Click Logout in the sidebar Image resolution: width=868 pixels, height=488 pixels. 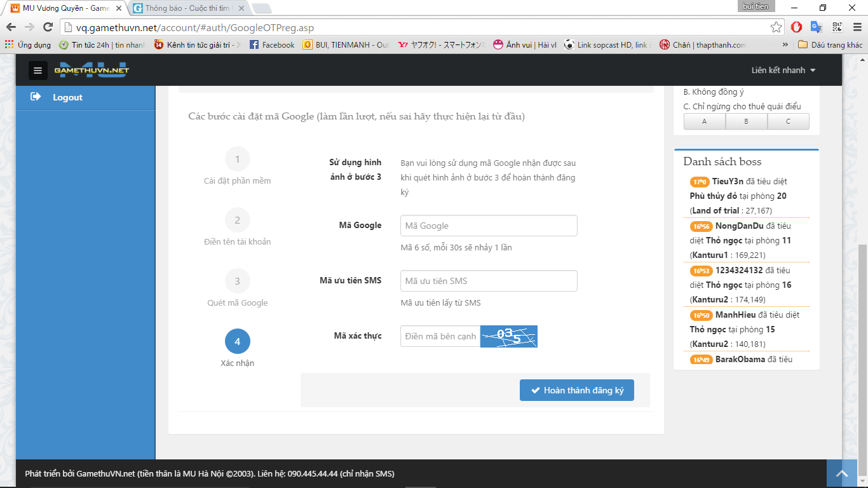(67, 97)
